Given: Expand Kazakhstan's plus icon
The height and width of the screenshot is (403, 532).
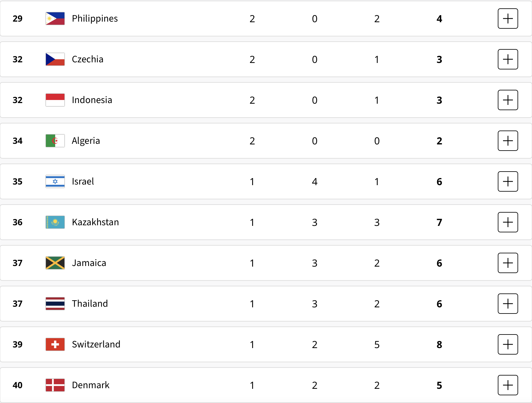Looking at the screenshot, I should tap(508, 222).
